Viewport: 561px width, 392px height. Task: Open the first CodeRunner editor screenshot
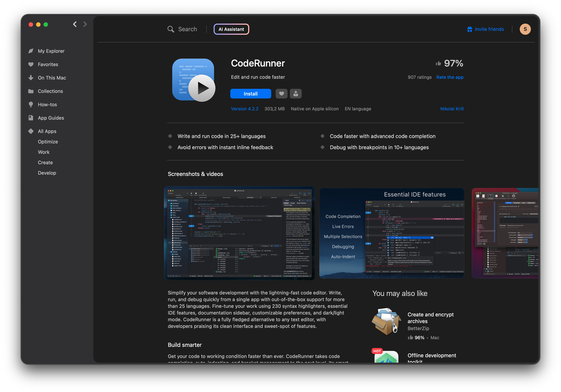tap(239, 233)
